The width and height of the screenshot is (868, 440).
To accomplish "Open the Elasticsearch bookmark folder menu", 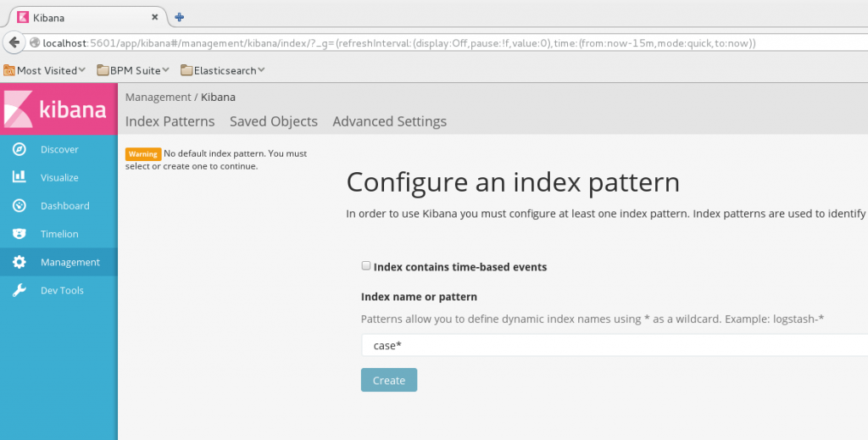I will tap(223, 70).
